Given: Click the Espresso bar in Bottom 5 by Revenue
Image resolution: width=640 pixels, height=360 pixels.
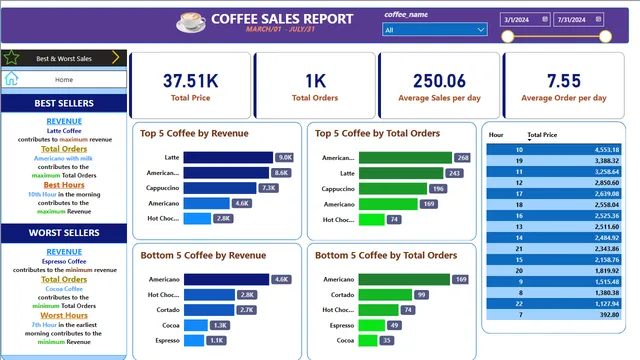Looking at the screenshot, I should coord(194,340).
